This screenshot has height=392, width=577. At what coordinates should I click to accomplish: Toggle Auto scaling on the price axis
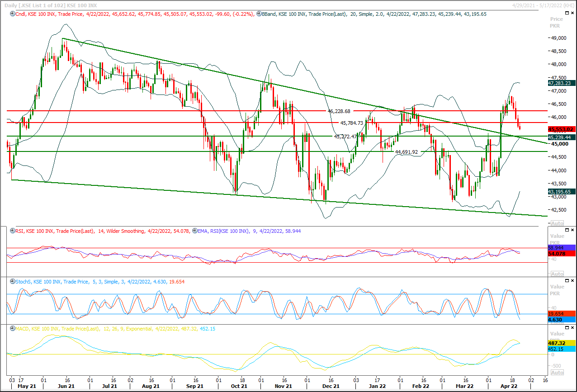(557, 223)
